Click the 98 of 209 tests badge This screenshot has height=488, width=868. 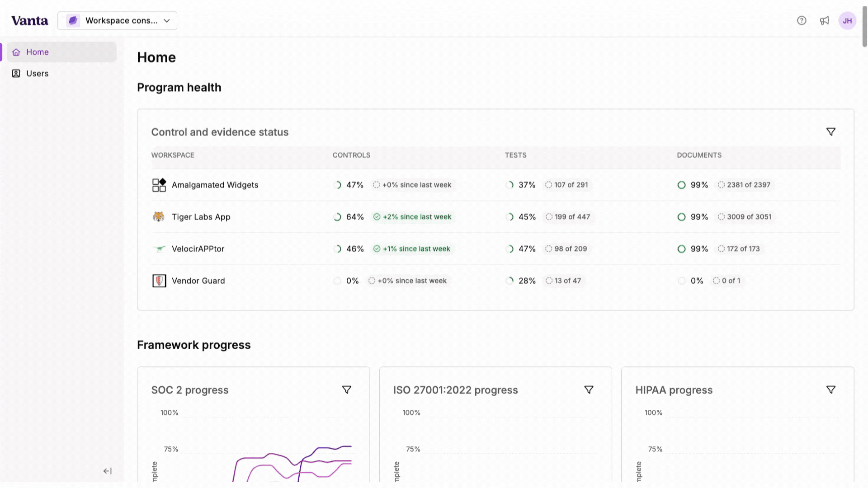(x=566, y=249)
